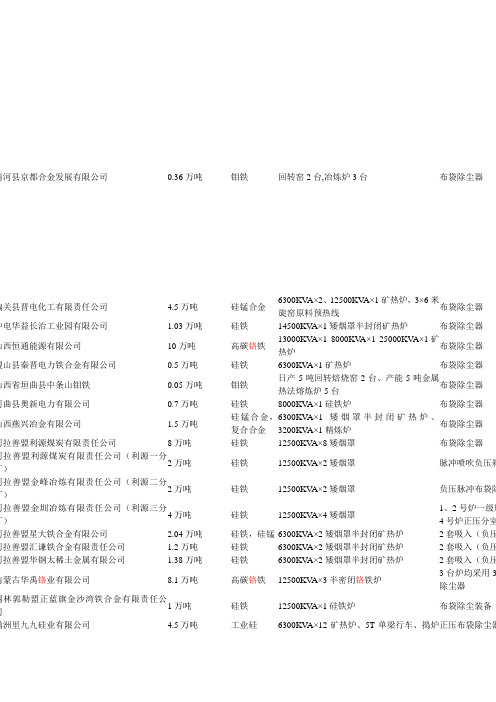
Task: Select the 回转窑 2 台,冶炼炉 3 台 text
Action: (322, 177)
